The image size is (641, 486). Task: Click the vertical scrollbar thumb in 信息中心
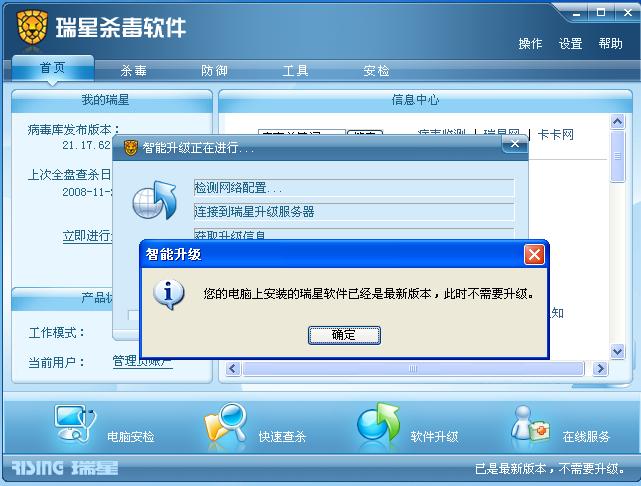pyautogui.click(x=617, y=156)
